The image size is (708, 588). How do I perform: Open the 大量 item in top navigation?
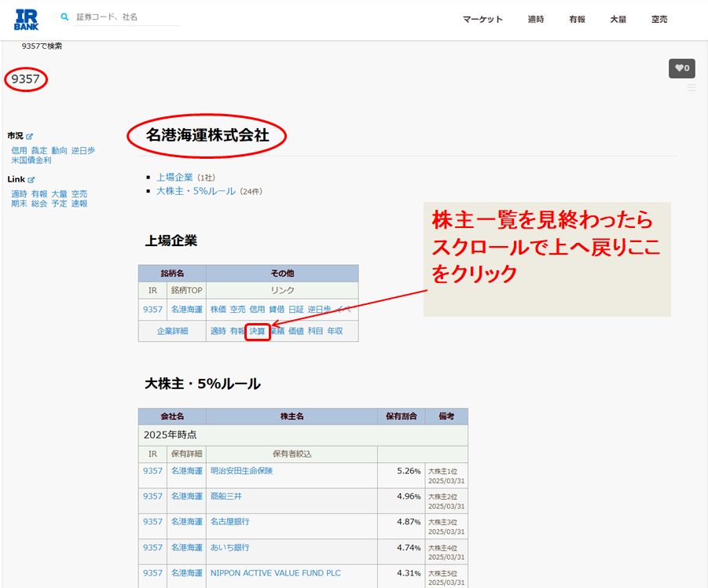(x=618, y=20)
